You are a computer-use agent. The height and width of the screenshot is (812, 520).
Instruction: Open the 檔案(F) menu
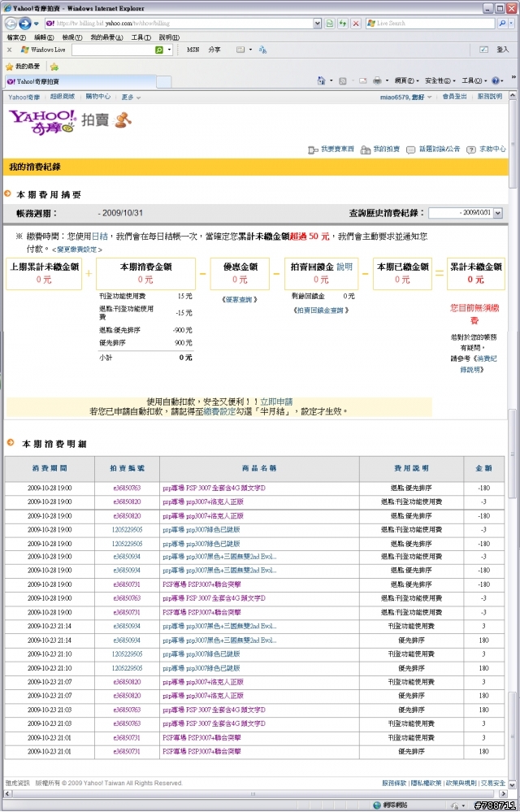coord(16,37)
